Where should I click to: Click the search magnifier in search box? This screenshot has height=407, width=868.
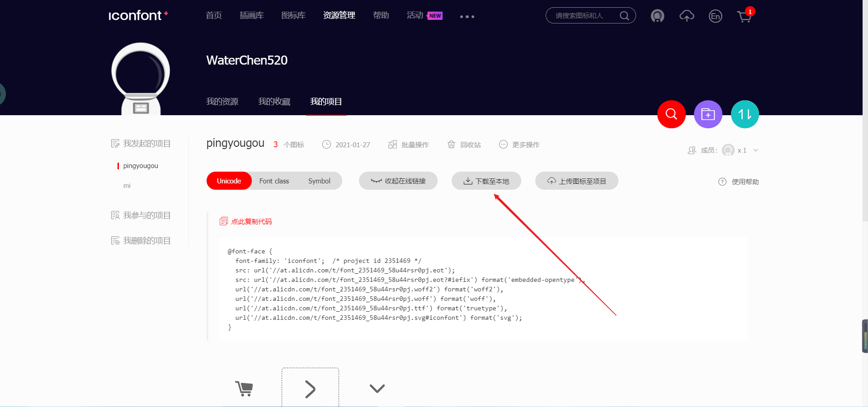pyautogui.click(x=624, y=16)
